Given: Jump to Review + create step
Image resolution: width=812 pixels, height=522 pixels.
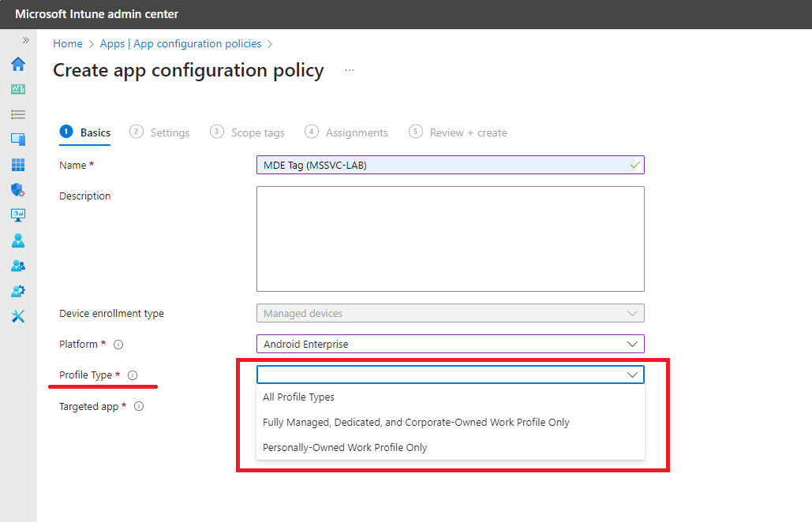Looking at the screenshot, I should tap(458, 132).
